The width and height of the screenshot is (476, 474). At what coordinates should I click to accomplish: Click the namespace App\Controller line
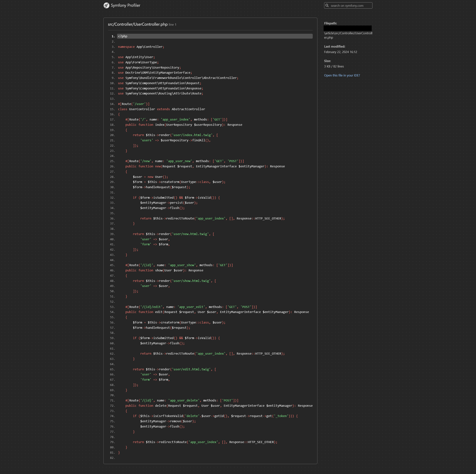pos(141,47)
